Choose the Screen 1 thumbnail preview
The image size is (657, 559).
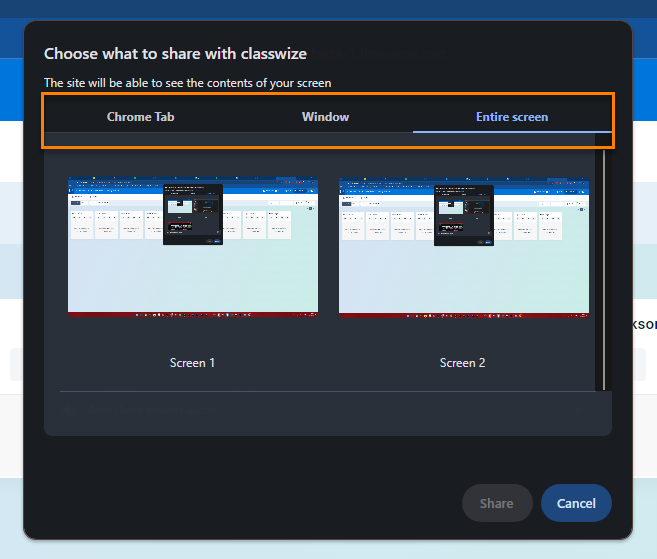click(193, 247)
